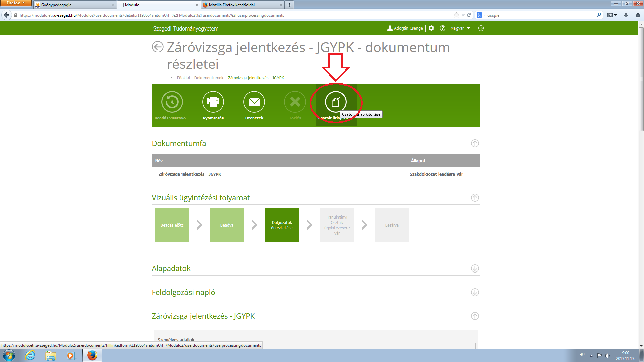The height and width of the screenshot is (362, 644).
Task: Collapse the Dokumentumfa section
Action: click(x=475, y=143)
